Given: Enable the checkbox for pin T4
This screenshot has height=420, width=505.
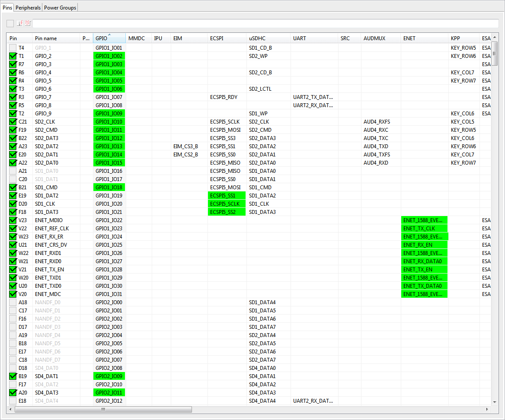Looking at the screenshot, I should [x=13, y=48].
